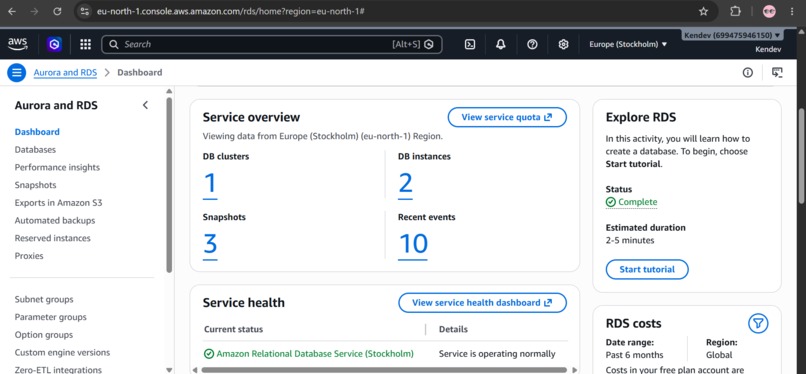This screenshot has width=806, height=374.
Task: Open the Kendev account dropdown
Action: pyautogui.click(x=732, y=35)
